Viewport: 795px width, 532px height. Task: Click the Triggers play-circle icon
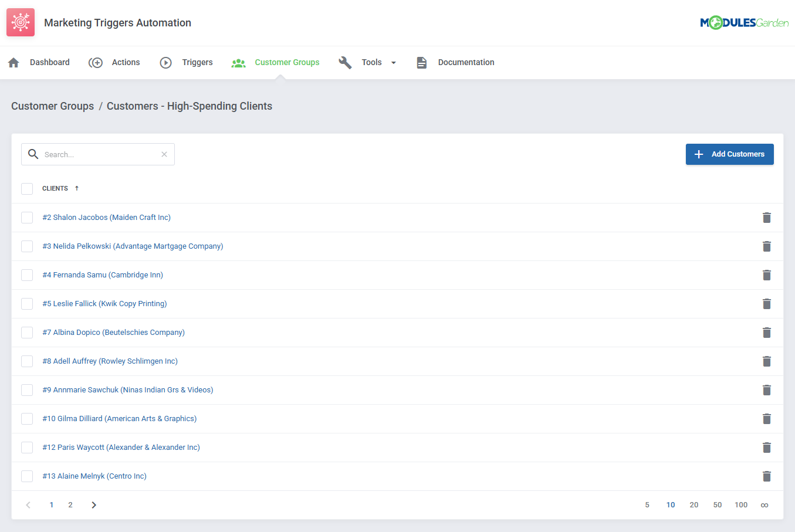[x=165, y=62]
